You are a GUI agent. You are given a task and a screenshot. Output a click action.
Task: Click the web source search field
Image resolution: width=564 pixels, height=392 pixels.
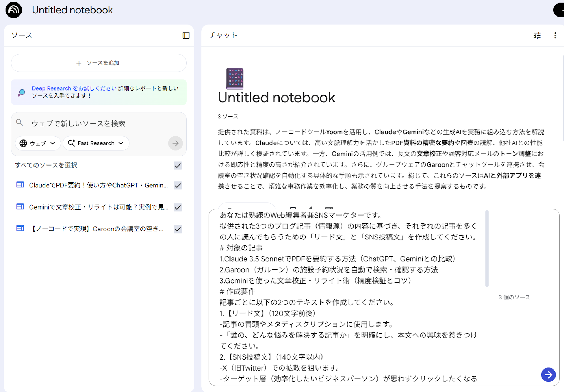99,124
